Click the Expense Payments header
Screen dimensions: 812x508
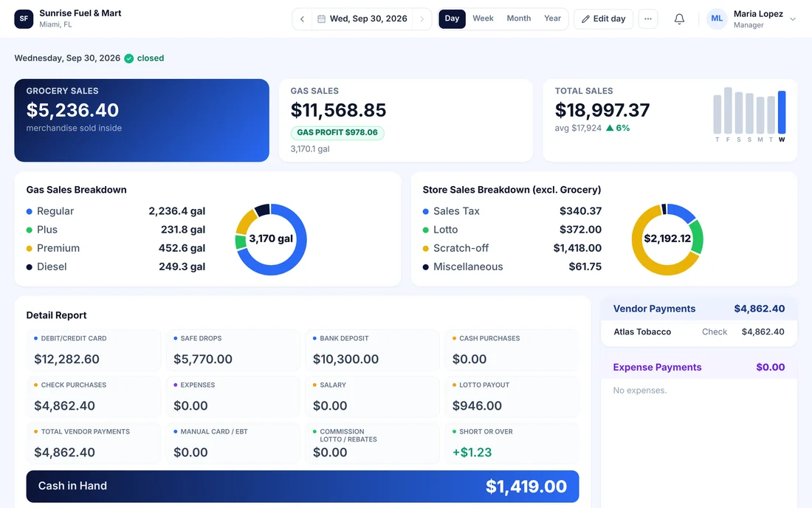tap(698, 367)
